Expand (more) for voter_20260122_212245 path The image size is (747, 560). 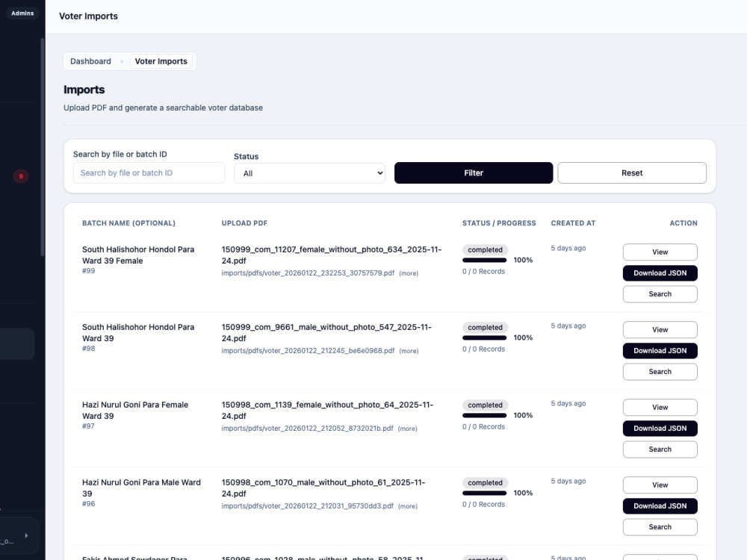point(409,351)
